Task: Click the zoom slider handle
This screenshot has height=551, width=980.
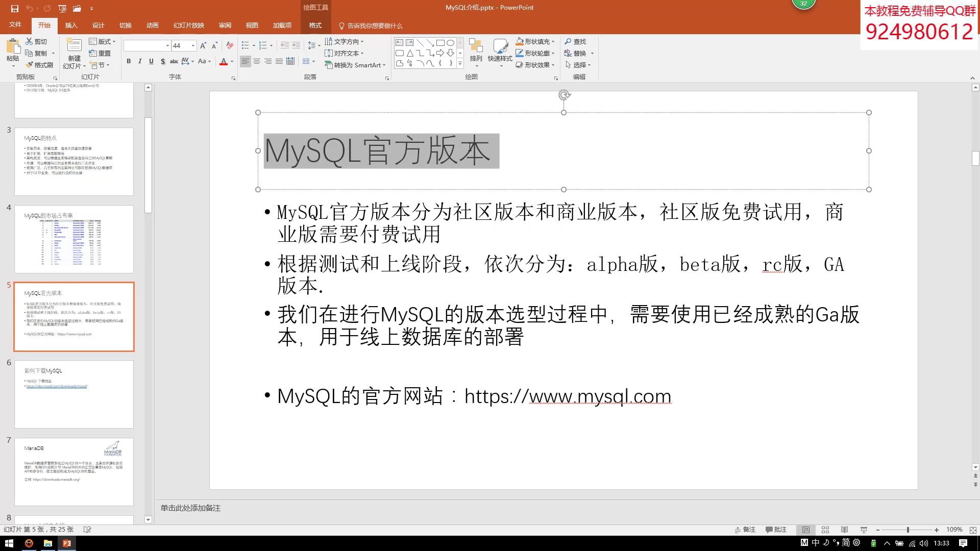Action: [908, 530]
